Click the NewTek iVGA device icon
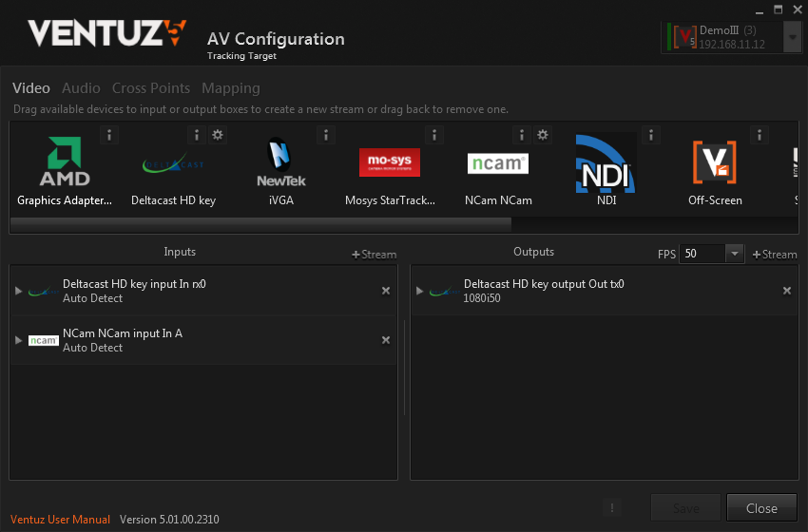 (x=280, y=163)
